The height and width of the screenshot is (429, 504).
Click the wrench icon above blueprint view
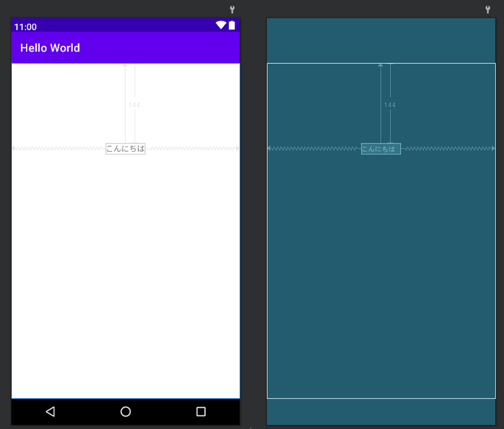[488, 9]
